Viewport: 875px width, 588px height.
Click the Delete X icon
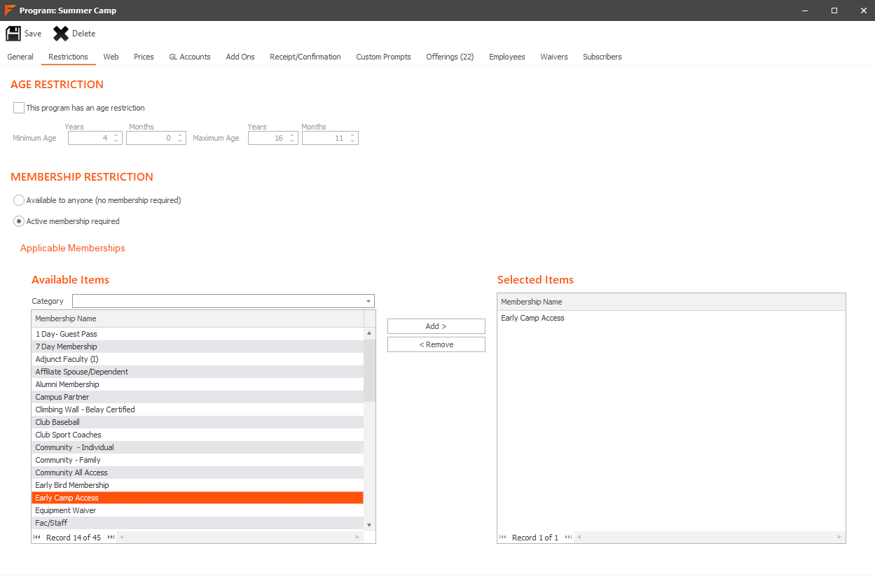tap(61, 34)
